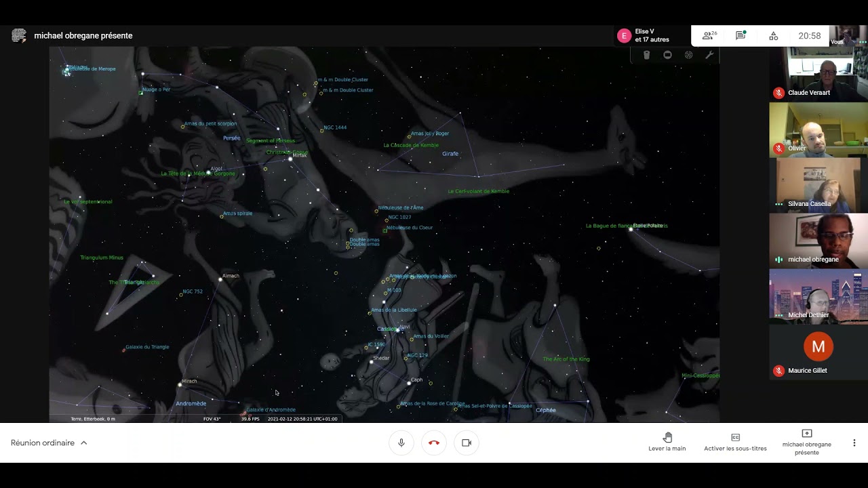The height and width of the screenshot is (488, 868).
Task: Click the 'Terre, Etterbeek, 0 m' location text
Action: point(93,419)
